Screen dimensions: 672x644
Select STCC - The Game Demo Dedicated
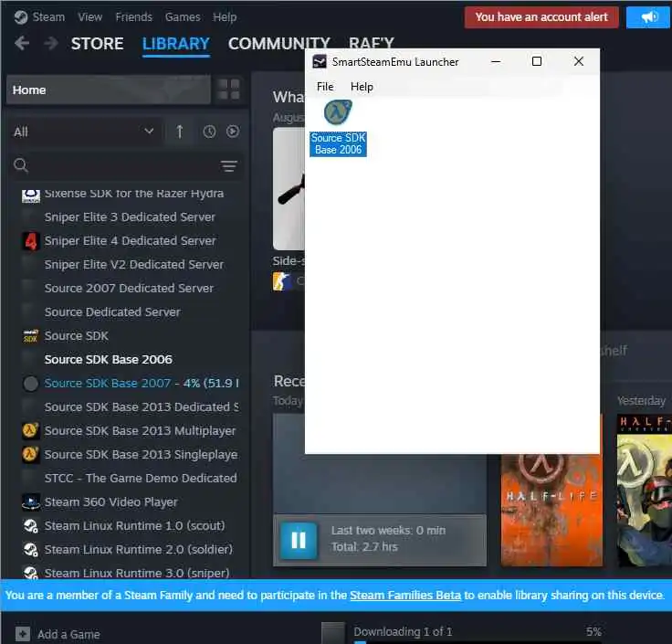point(141,478)
